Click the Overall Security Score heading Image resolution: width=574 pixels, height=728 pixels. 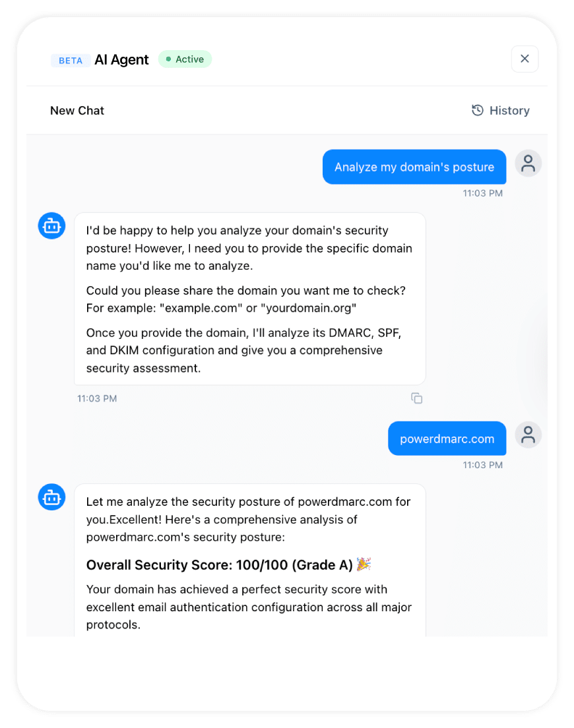tap(219, 565)
